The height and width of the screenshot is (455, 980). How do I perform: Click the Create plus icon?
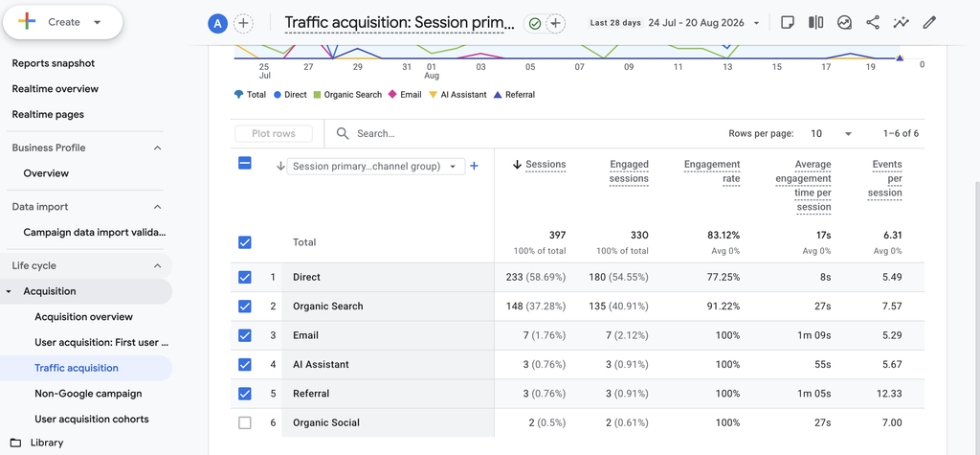[x=27, y=22]
